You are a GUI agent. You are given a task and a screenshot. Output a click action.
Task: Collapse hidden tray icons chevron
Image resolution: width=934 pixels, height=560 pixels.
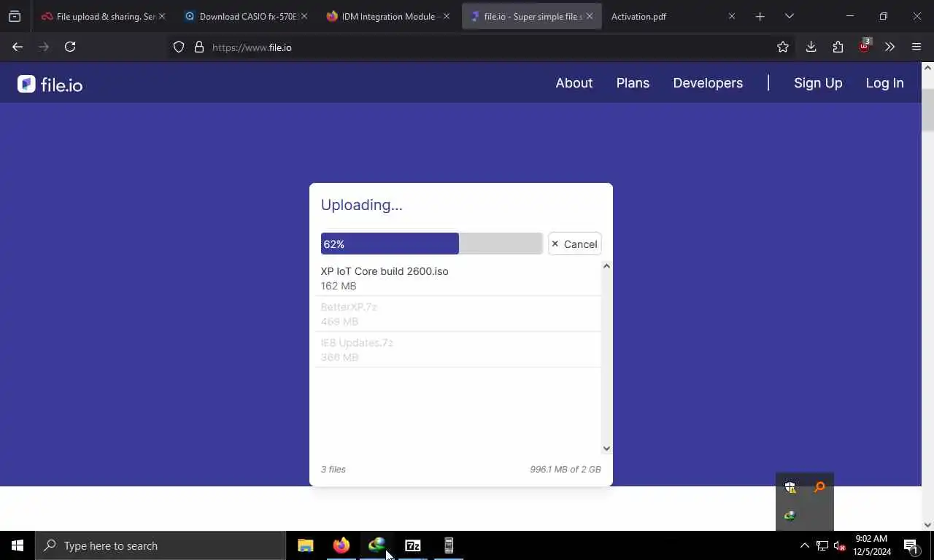point(804,545)
